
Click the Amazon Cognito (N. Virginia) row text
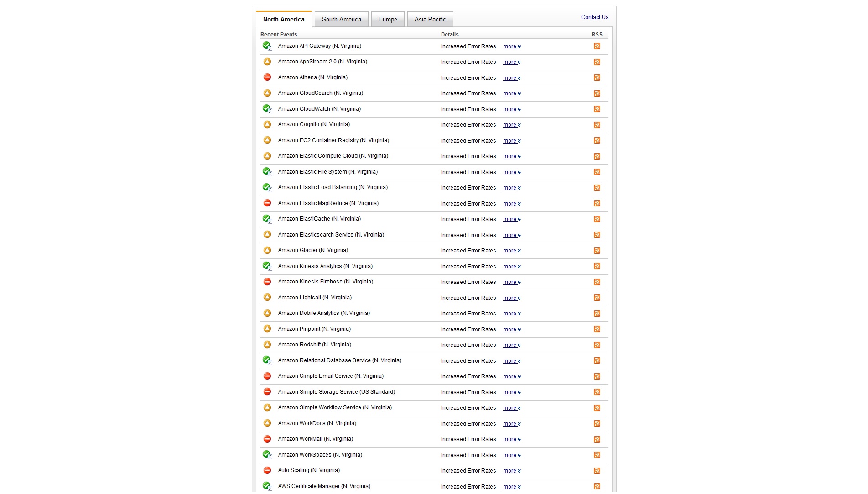(314, 124)
